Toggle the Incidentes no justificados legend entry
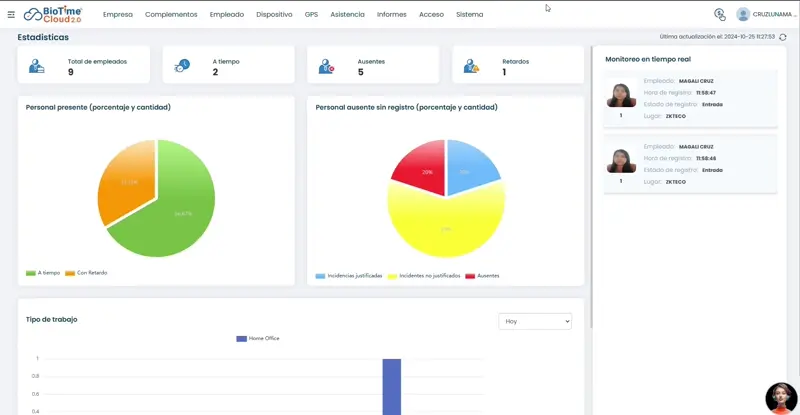The height and width of the screenshot is (415, 800). pos(424,276)
